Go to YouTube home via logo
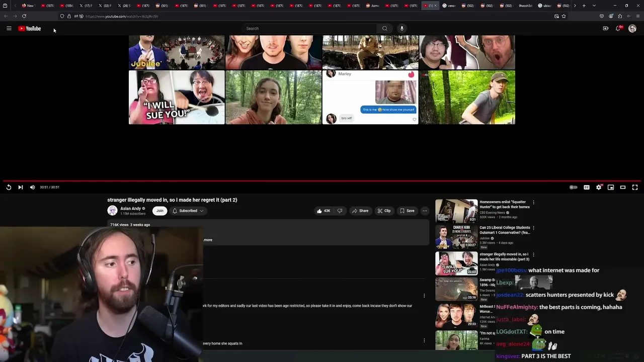Image resolution: width=644 pixels, height=362 pixels. 30,29
